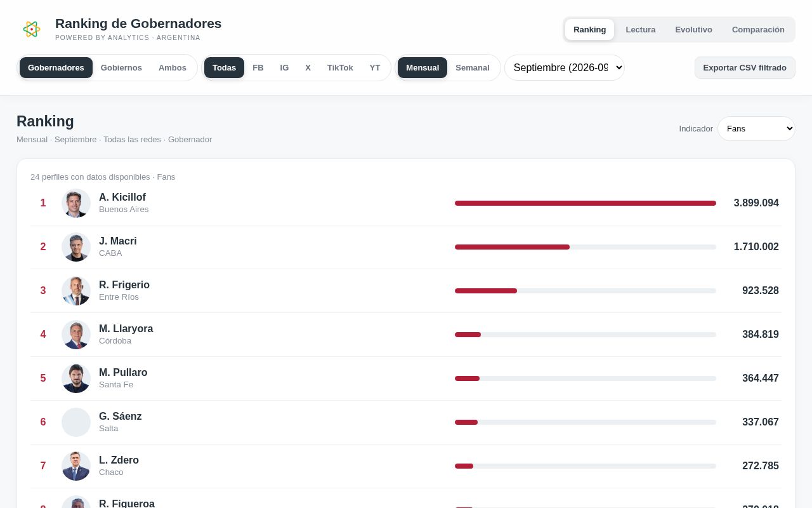
Task: Click the R. Frigerio name
Action: 124,285
